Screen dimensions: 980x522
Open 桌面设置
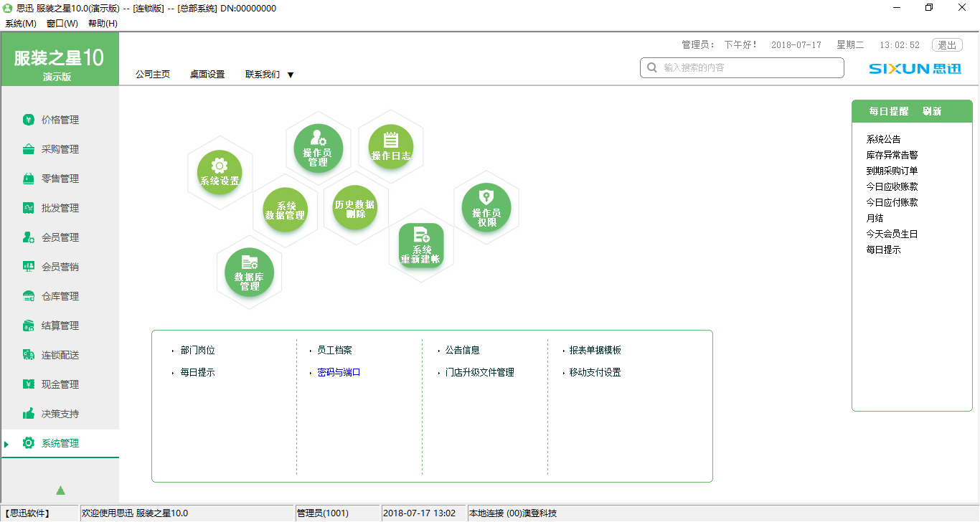tap(207, 74)
